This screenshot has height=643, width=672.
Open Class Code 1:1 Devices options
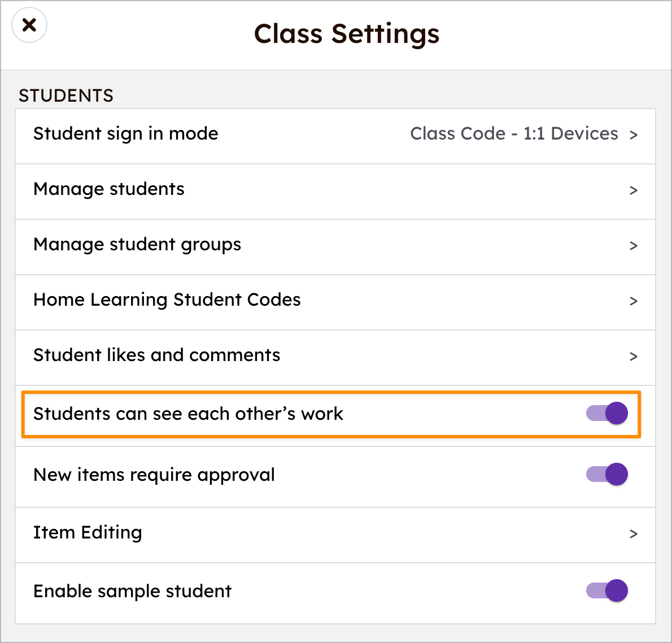514,134
